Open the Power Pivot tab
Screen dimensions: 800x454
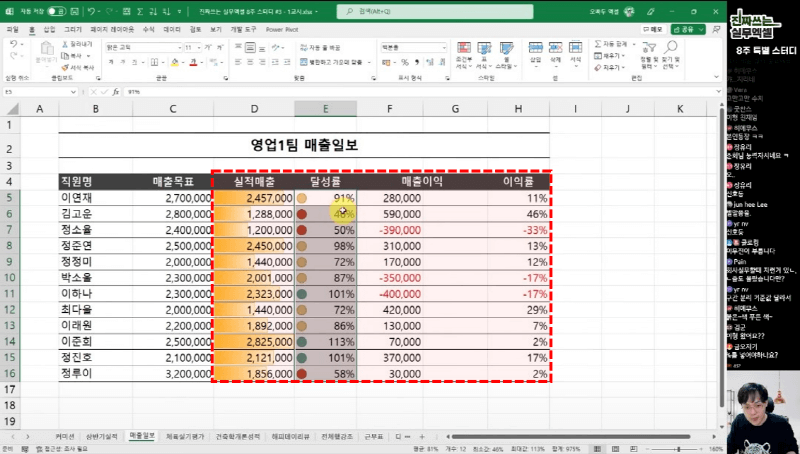(x=282, y=30)
